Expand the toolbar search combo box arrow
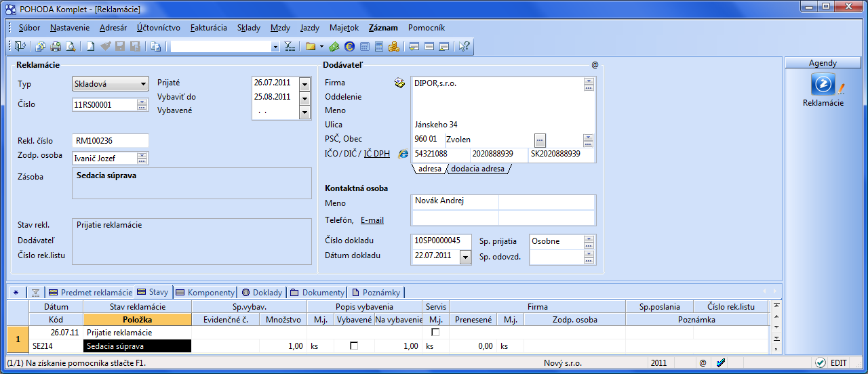868x374 pixels. pyautogui.click(x=275, y=47)
